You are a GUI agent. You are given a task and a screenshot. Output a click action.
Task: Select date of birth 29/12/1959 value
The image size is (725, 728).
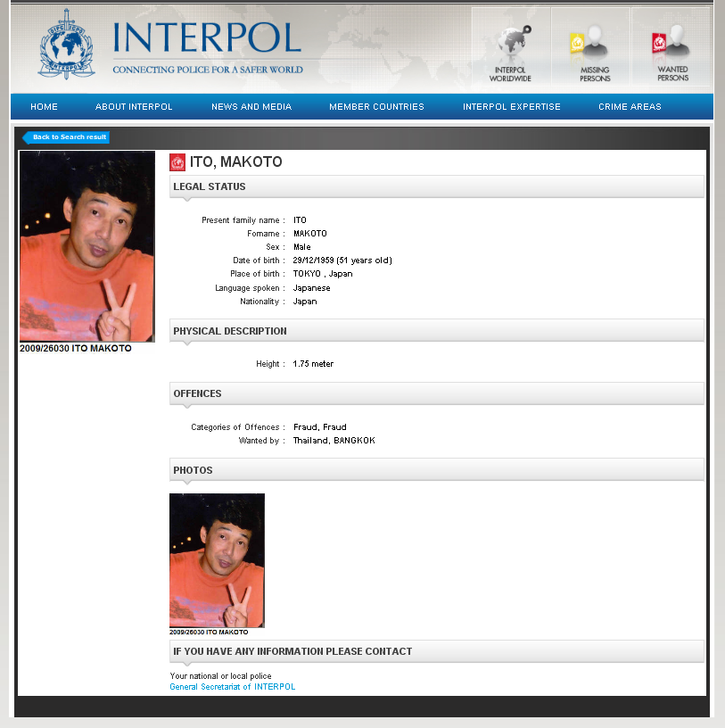[x=342, y=261]
